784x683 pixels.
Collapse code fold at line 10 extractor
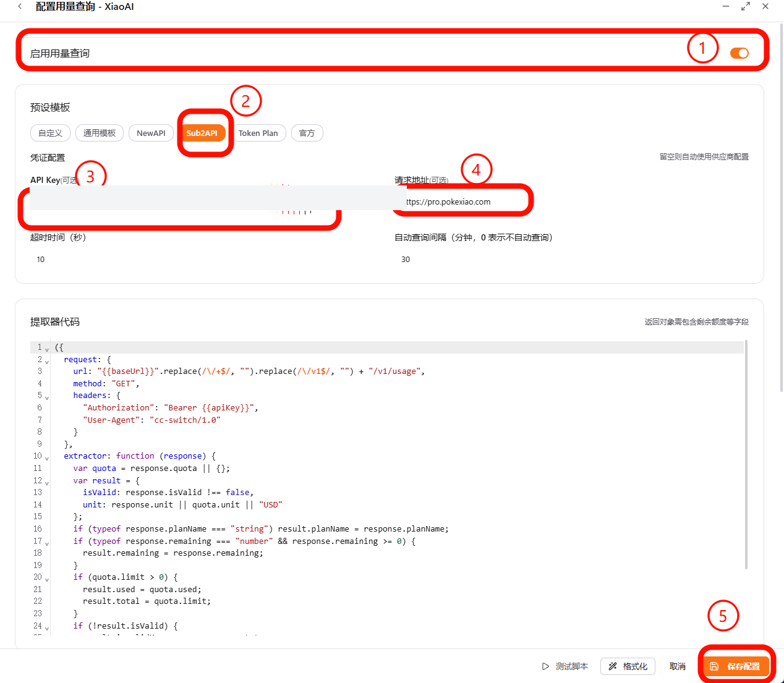[x=47, y=458]
